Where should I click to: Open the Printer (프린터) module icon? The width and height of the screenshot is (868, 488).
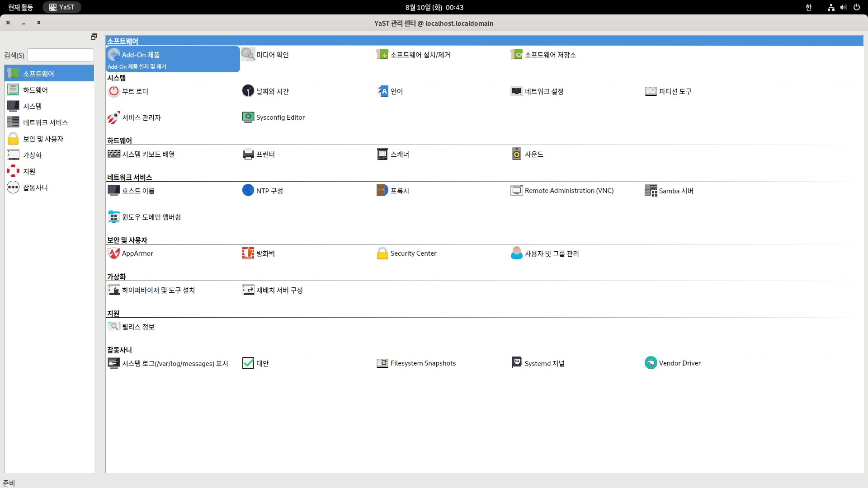248,154
